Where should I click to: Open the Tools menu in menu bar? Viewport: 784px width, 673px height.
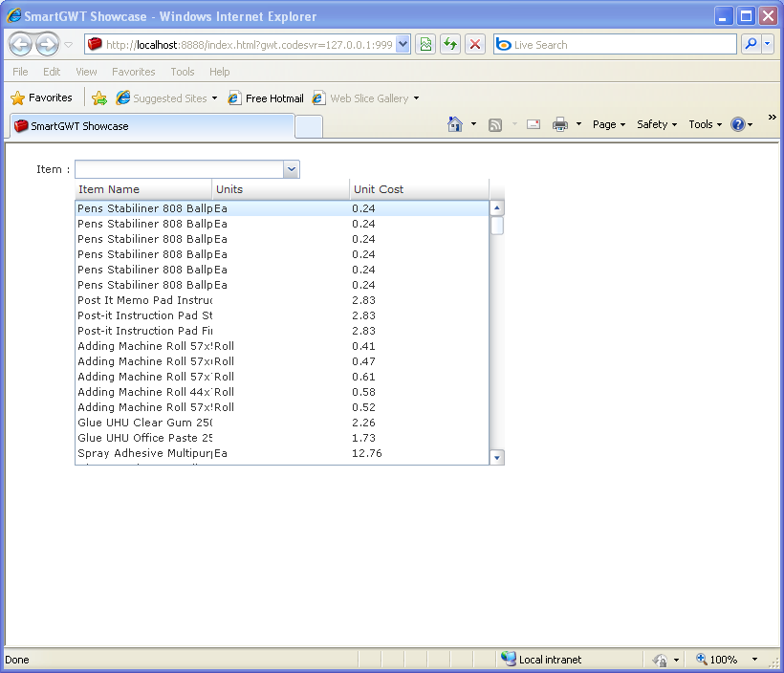(183, 72)
